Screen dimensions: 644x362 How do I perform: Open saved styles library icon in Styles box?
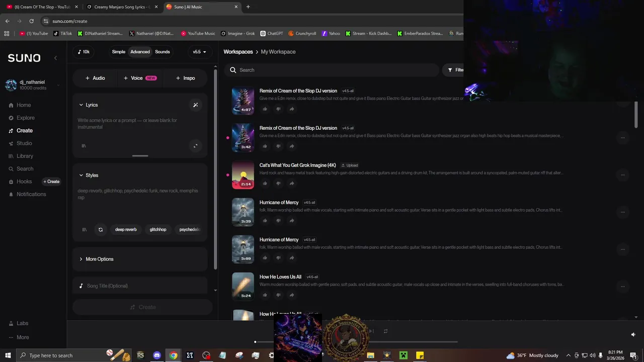pyautogui.click(x=84, y=230)
